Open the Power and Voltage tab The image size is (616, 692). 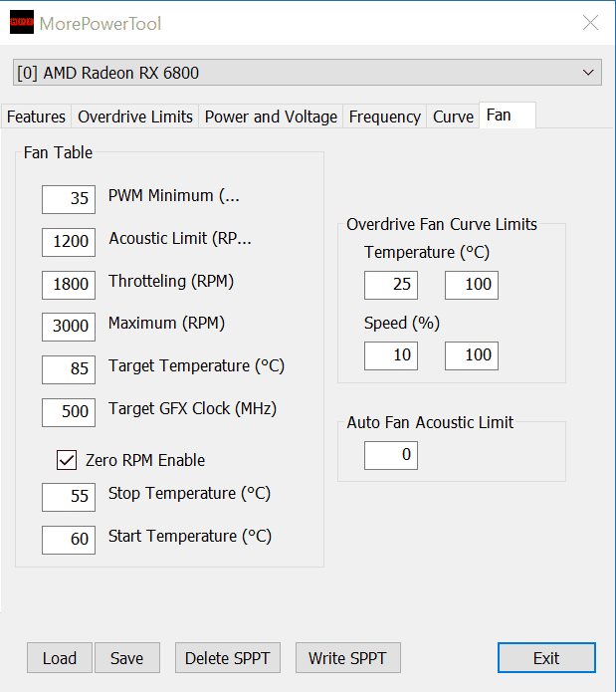tap(271, 116)
